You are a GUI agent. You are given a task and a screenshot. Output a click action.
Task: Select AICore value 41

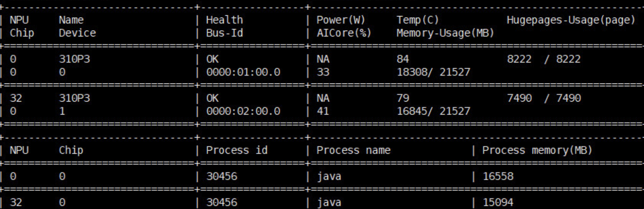click(323, 111)
